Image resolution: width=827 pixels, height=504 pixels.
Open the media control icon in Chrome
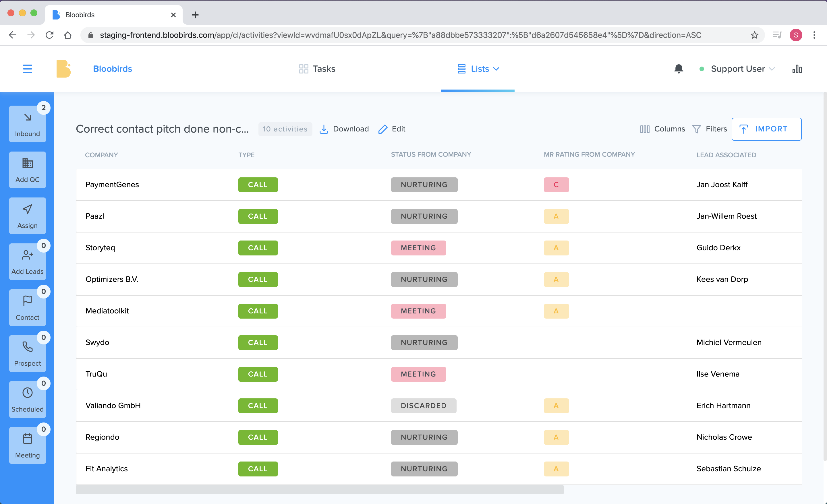[x=777, y=35]
